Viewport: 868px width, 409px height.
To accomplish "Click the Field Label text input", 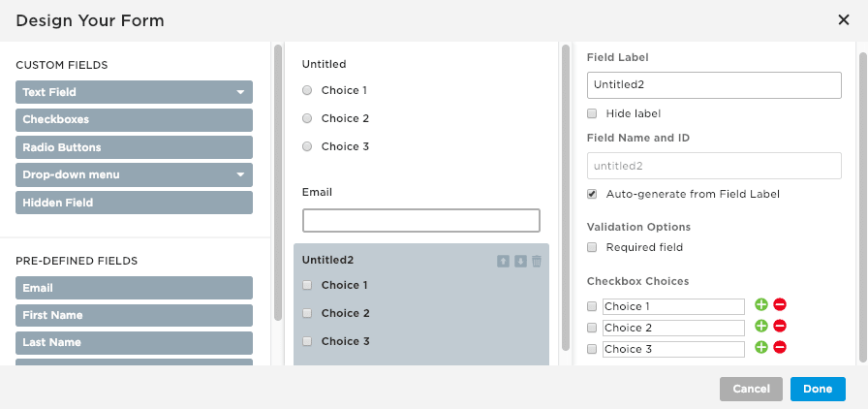I will point(713,84).
